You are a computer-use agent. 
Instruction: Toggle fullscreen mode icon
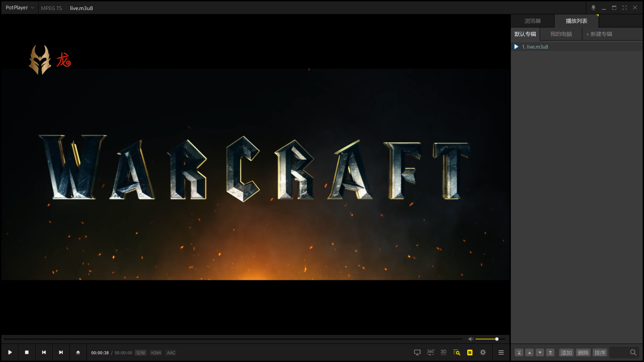pyautogui.click(x=625, y=8)
